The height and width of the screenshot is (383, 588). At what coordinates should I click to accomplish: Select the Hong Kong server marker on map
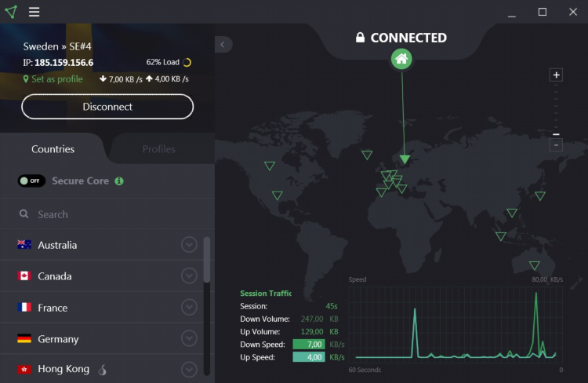(512, 213)
